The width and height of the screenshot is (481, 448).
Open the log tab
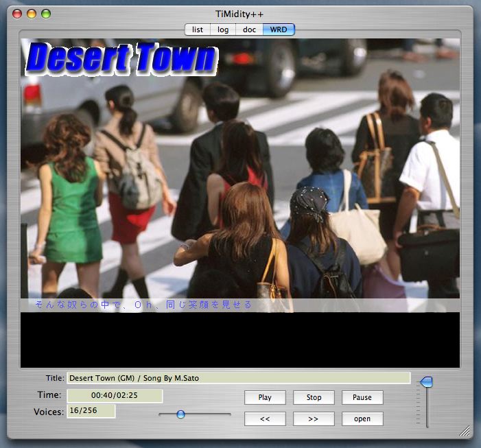(223, 30)
